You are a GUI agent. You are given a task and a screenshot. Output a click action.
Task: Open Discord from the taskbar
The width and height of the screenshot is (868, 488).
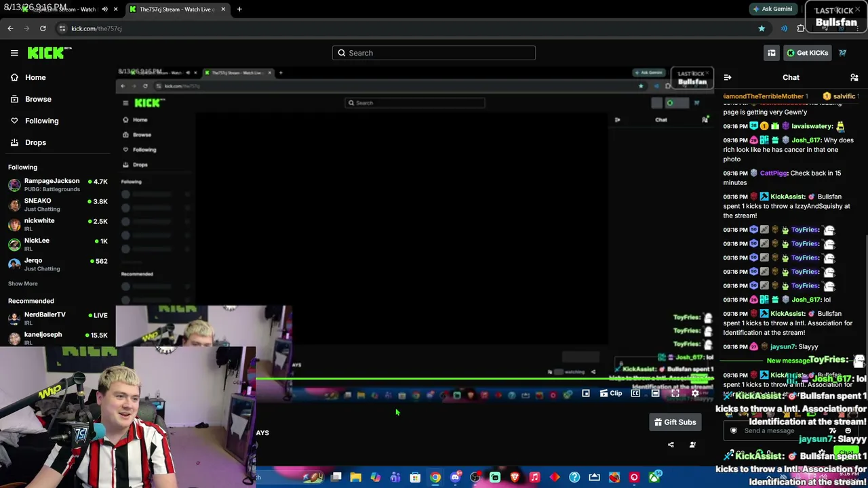point(456,477)
